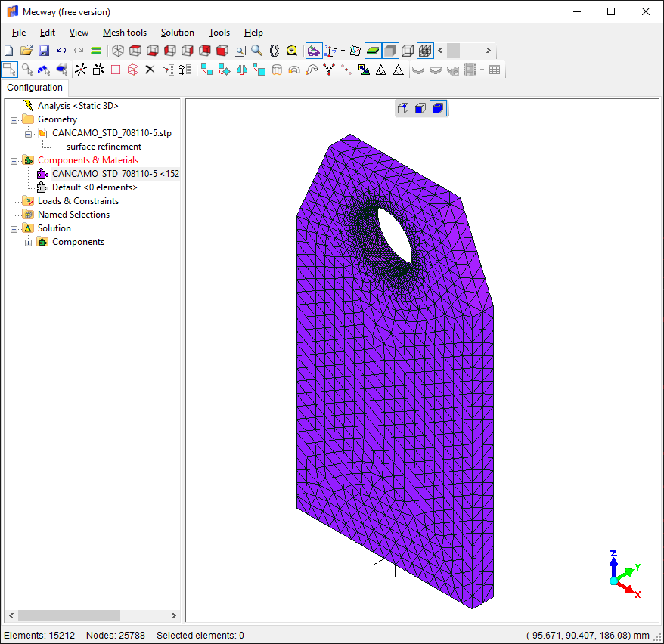
Task: Open the Edit menu
Action: (48, 33)
